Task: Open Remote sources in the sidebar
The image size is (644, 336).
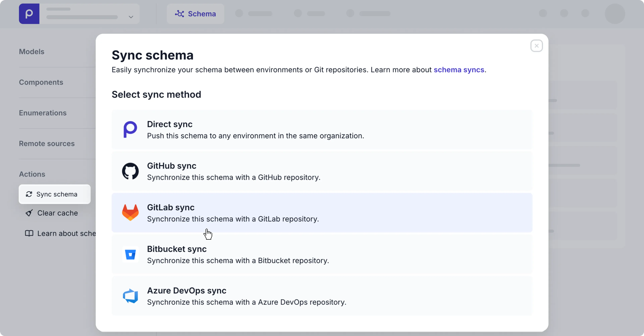Action: pyautogui.click(x=46, y=143)
